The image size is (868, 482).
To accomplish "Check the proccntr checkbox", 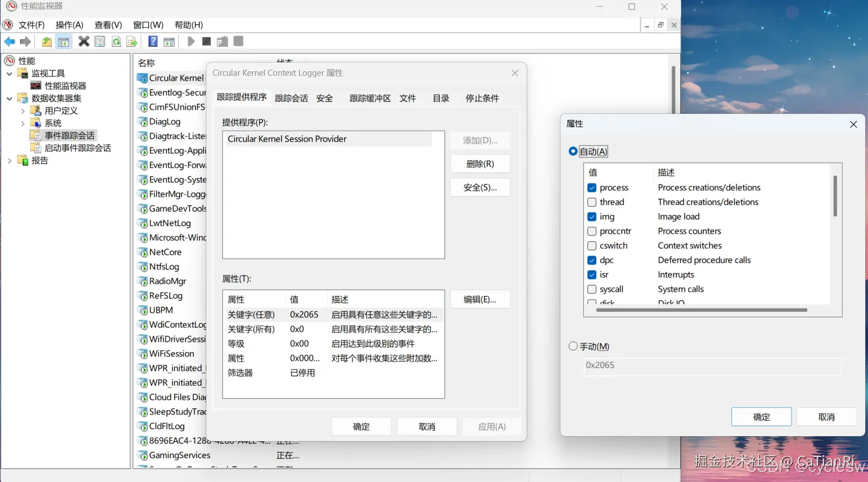I will [592, 231].
